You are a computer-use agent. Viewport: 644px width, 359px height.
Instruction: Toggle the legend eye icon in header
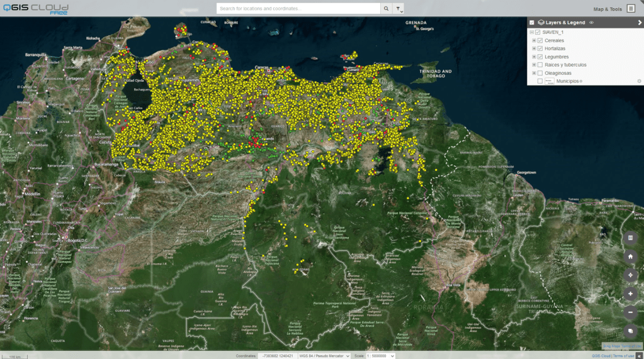click(591, 23)
